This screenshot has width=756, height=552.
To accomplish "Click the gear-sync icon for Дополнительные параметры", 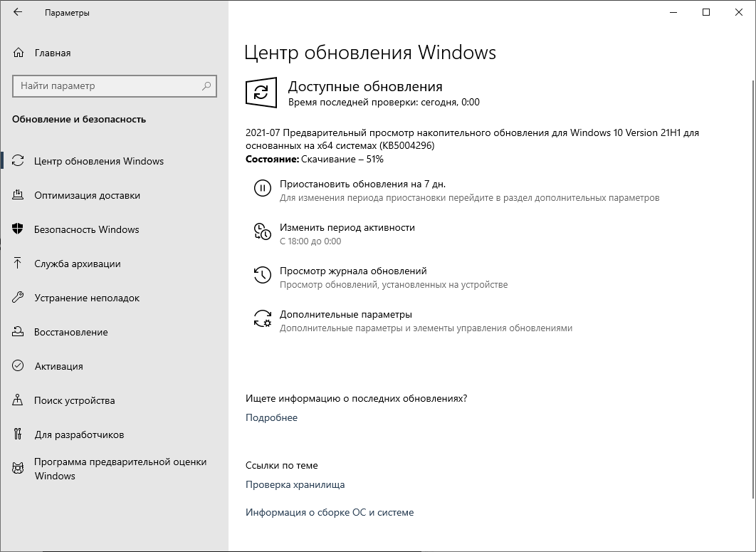I will 262,318.
